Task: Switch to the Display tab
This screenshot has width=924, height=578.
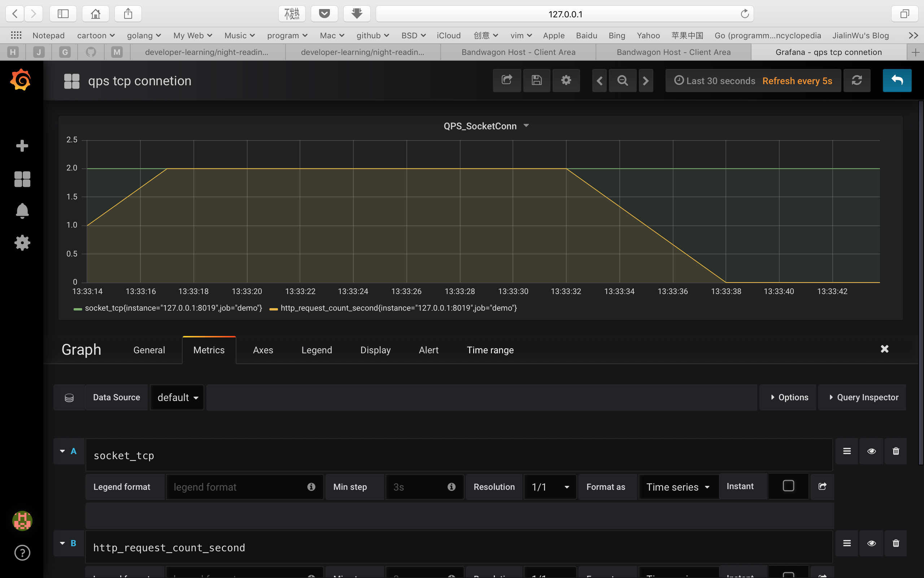Action: (x=375, y=350)
